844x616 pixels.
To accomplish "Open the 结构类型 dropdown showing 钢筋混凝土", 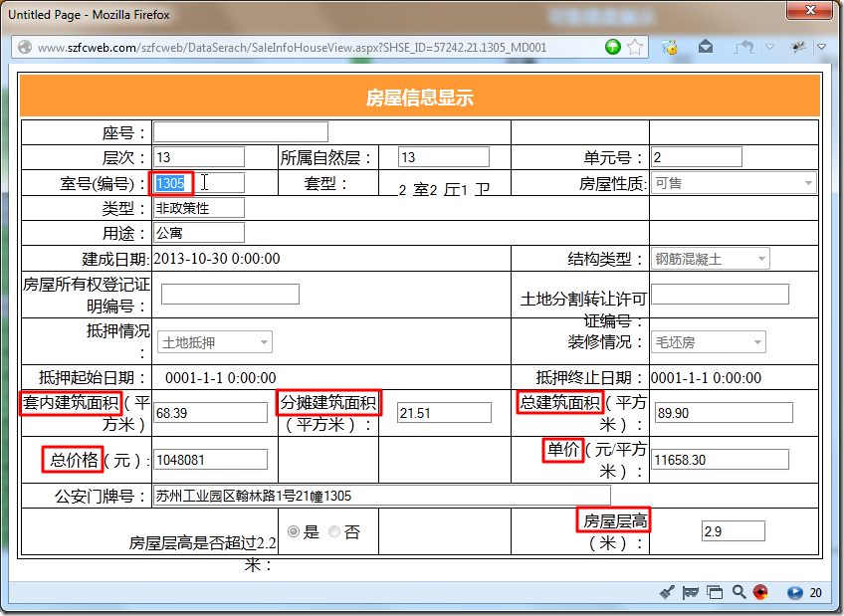I will tap(711, 259).
